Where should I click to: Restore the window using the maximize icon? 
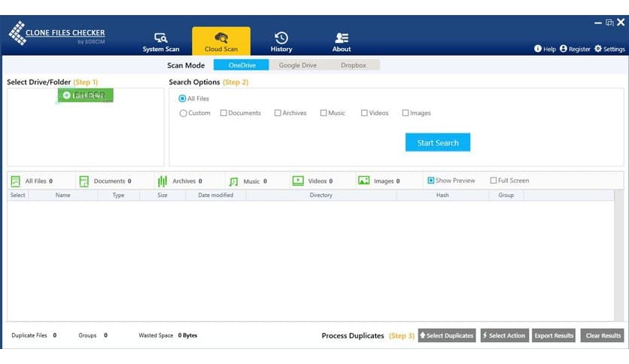pyautogui.click(x=609, y=23)
